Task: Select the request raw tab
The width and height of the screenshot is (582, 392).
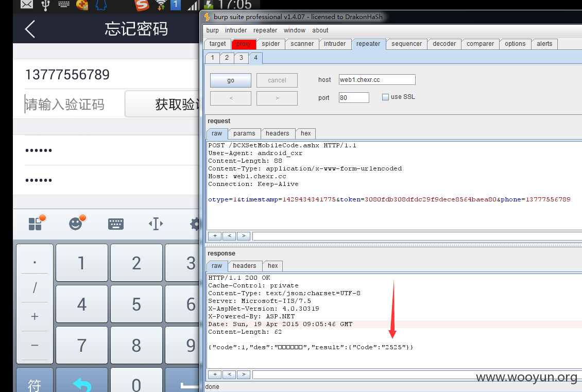Action: tap(217, 133)
